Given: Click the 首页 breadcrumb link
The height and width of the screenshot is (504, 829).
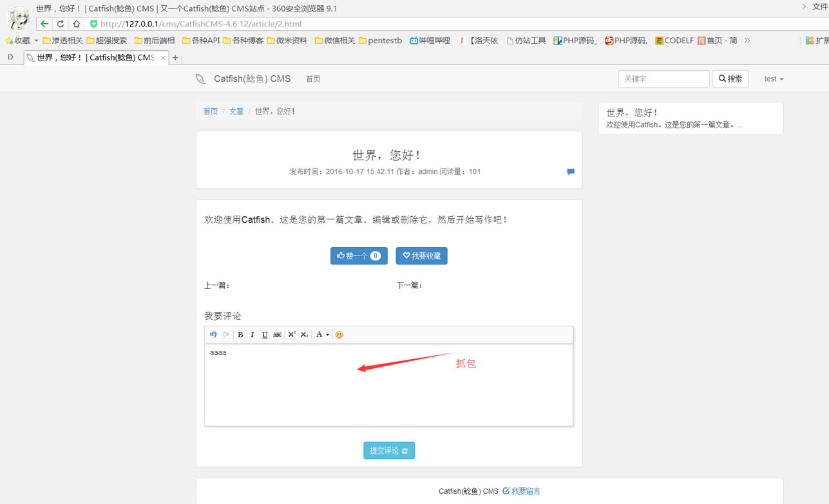Looking at the screenshot, I should click(x=211, y=111).
